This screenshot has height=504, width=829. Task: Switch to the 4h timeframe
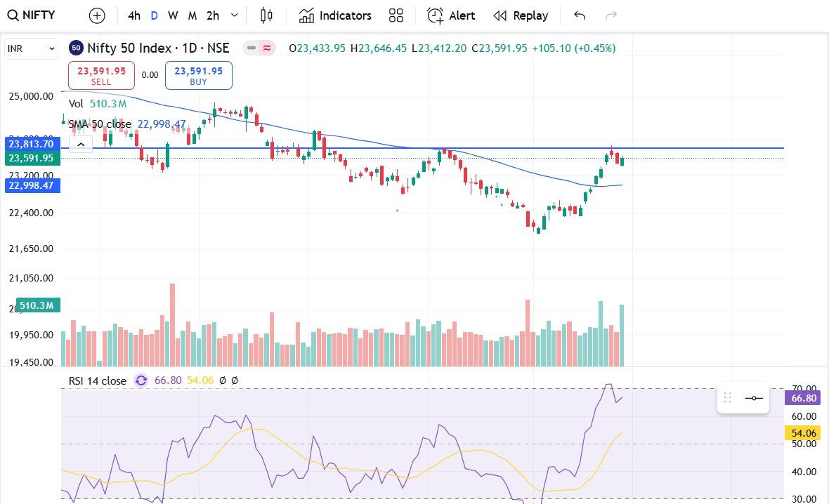pyautogui.click(x=134, y=16)
